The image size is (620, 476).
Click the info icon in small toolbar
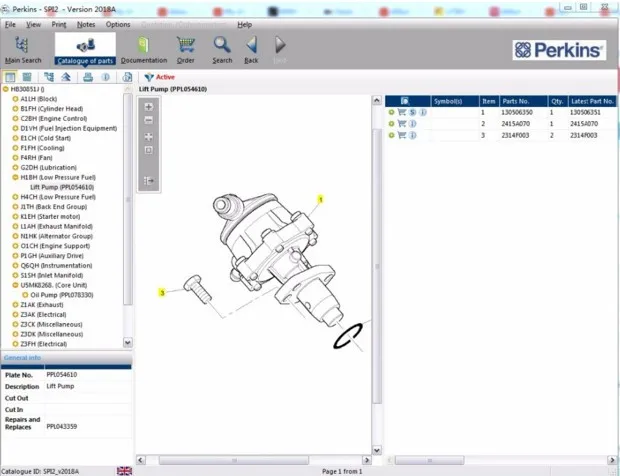click(x=105, y=77)
